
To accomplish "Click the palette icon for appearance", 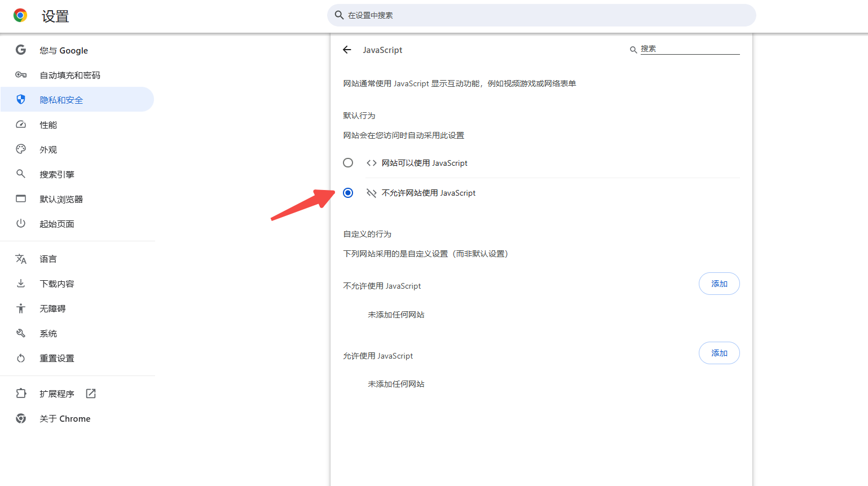I will 21,149.
